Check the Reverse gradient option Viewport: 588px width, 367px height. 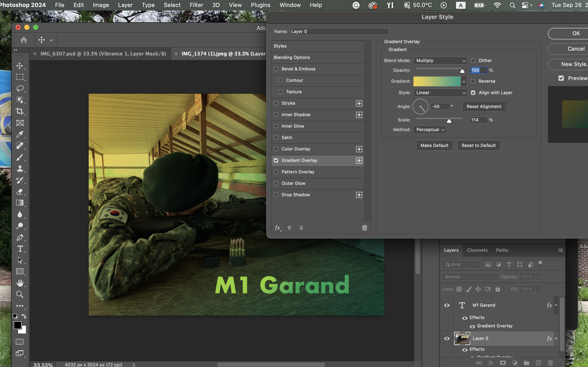(x=473, y=81)
